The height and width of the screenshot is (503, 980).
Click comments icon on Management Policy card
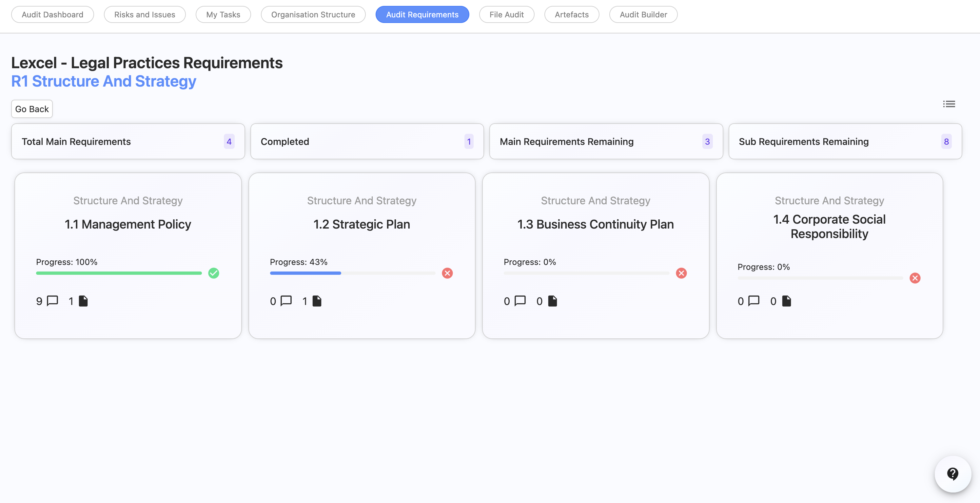tap(52, 301)
